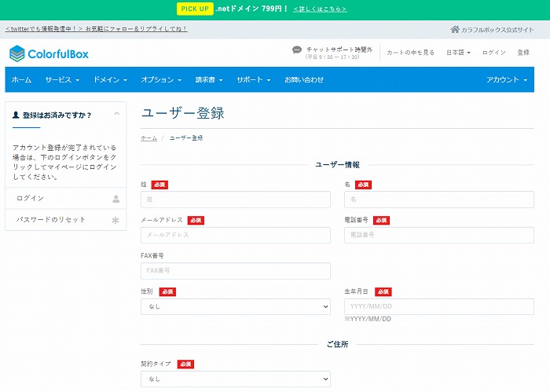Collapse the 登録はお済みですか panel chevron
550x392 pixels.
pos(117,115)
